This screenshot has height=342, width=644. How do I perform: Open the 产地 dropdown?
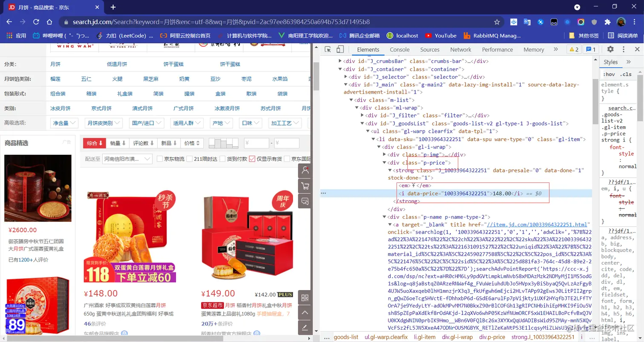tap(221, 123)
